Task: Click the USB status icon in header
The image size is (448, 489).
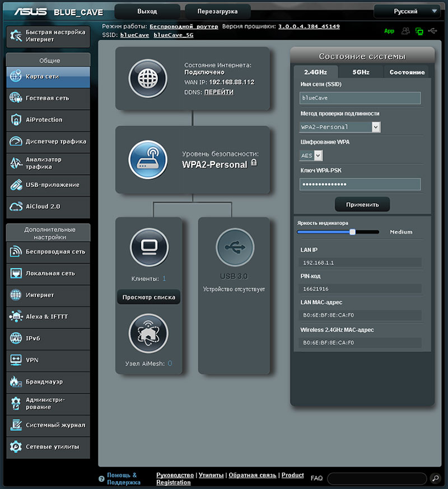Action: coord(433,31)
